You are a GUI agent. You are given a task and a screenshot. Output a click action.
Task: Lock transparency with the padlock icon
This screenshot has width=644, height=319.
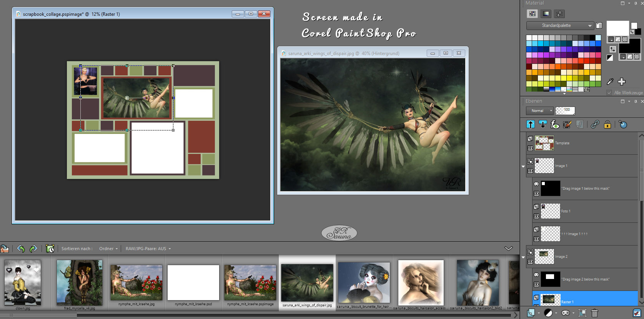[x=607, y=124]
